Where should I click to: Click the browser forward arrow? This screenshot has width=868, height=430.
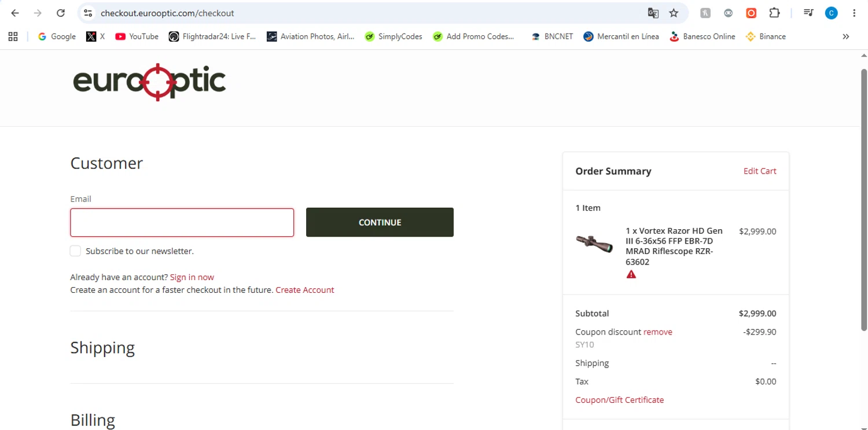coord(38,13)
